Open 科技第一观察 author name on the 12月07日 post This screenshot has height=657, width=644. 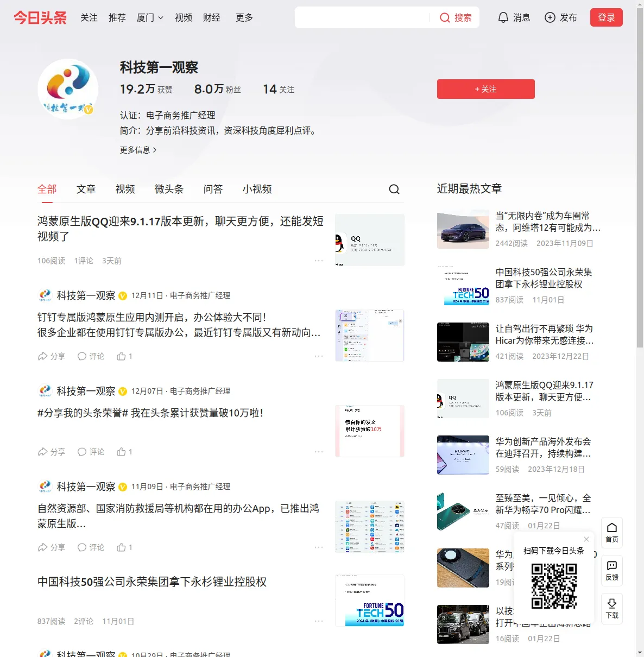pos(86,391)
